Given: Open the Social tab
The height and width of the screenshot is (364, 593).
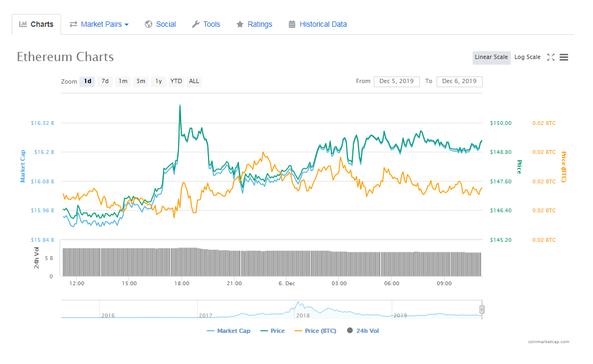Looking at the screenshot, I should (x=166, y=24).
